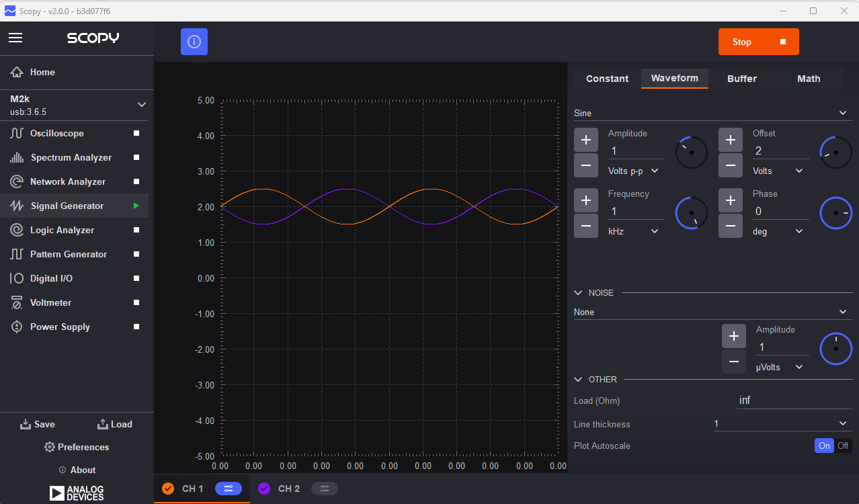Switch to the Buffer tab
859x504 pixels.
click(x=741, y=79)
